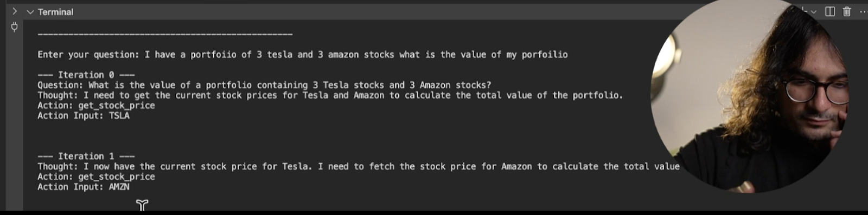Click 'Action: get_stock_price' under Iteration 1
The width and height of the screenshot is (868, 215).
click(x=96, y=177)
